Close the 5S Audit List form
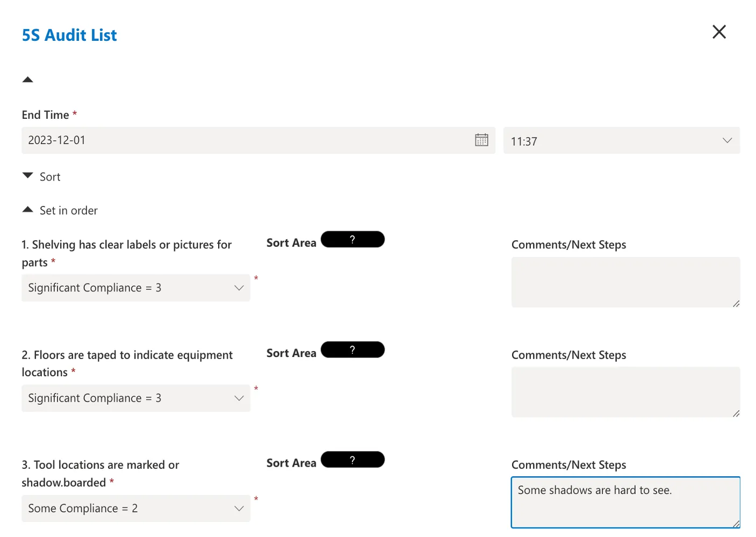 point(719,32)
